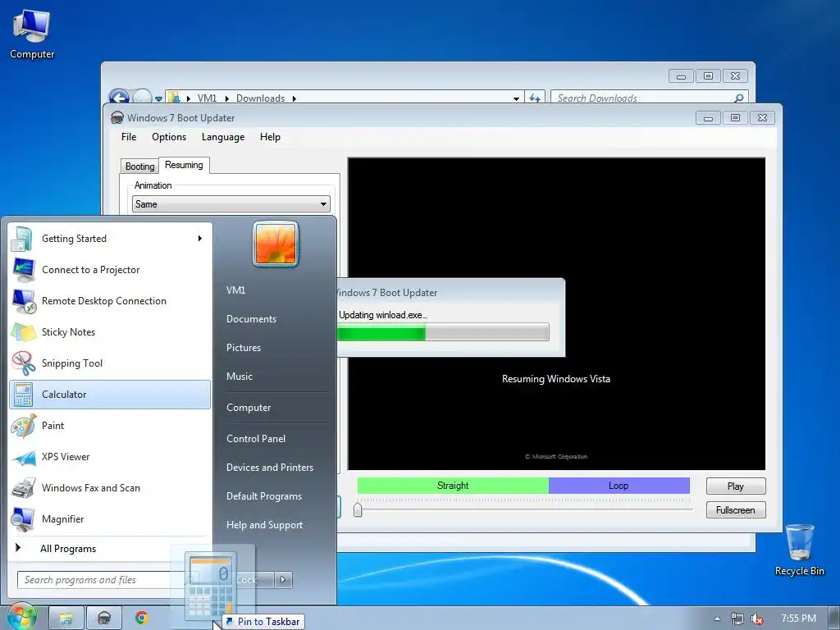
Task: Launch the Snipping Tool
Action: coord(110,363)
